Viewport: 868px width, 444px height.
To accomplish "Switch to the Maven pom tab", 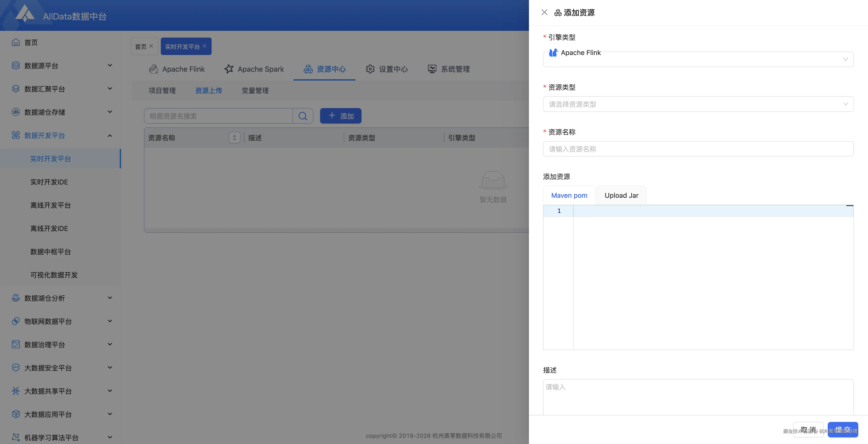I will click(569, 195).
